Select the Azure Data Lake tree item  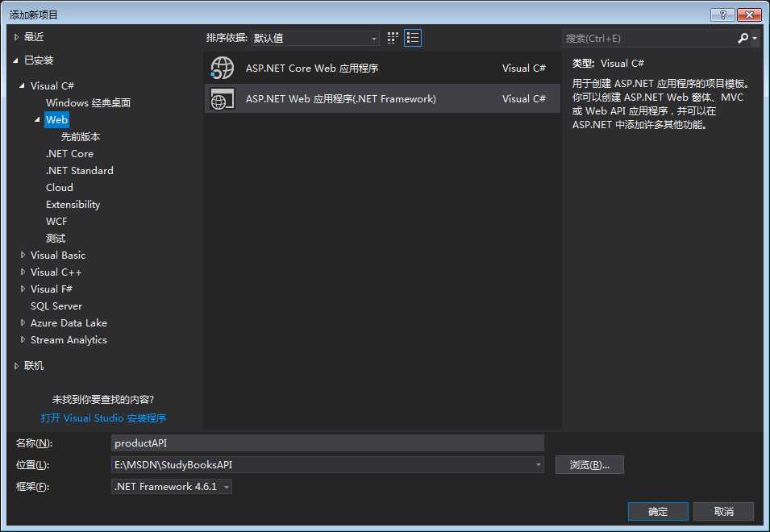pos(69,322)
